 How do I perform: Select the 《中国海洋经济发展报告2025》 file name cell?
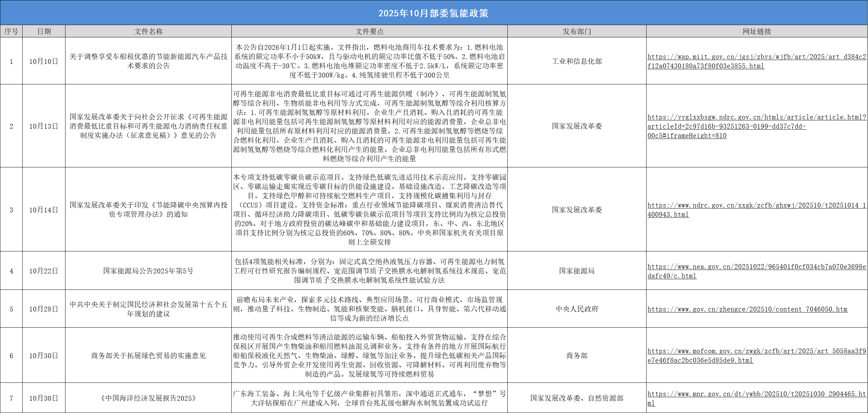pos(148,398)
